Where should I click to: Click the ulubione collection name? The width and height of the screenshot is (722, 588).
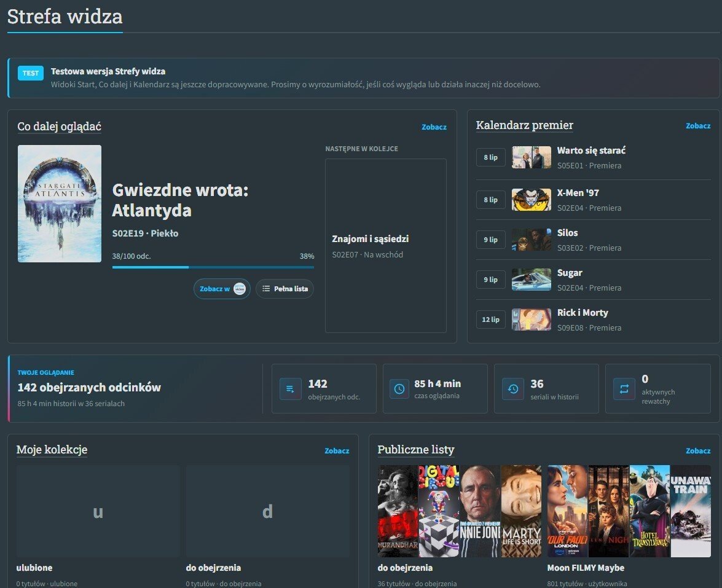(34, 568)
